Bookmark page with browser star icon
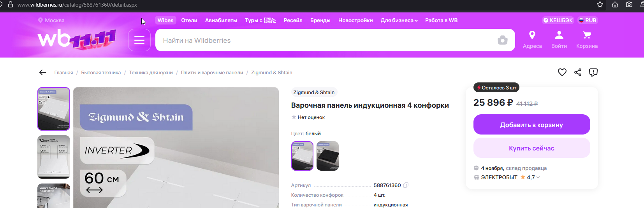Viewport: 644px width, 208px height. [600, 5]
